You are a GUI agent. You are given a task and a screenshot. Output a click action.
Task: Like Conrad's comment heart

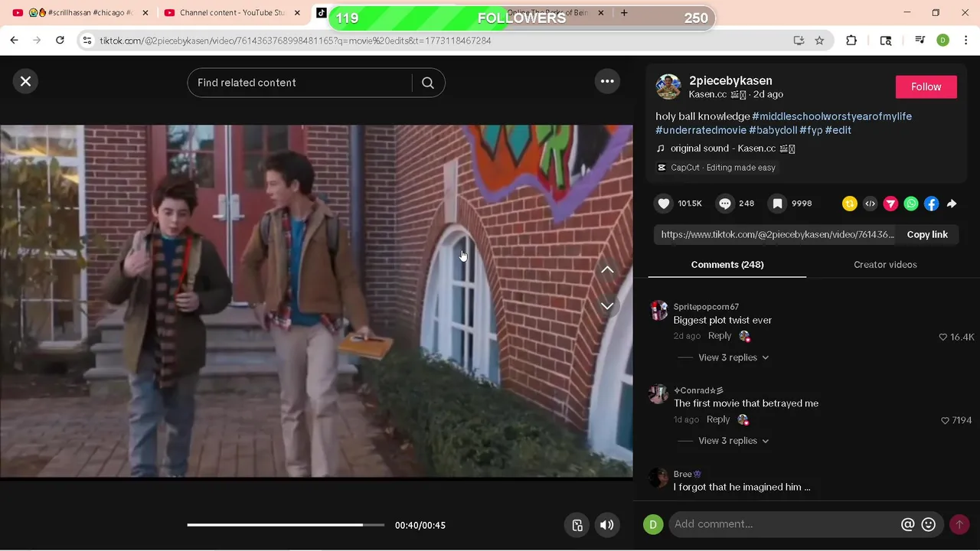point(945,420)
